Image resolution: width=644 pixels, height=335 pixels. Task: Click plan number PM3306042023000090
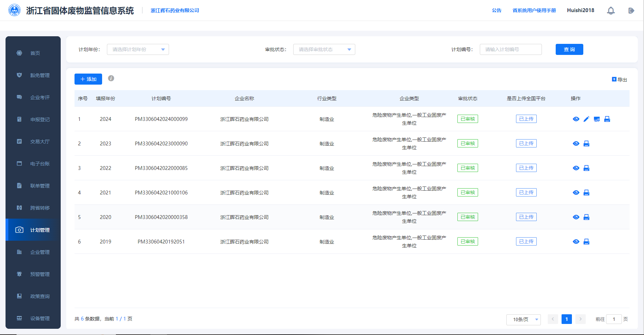[161, 144]
